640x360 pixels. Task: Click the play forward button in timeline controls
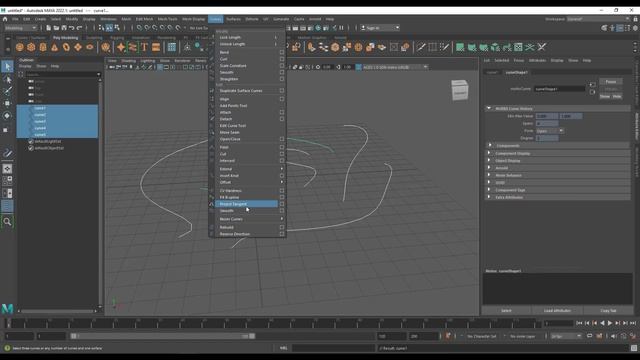point(610,323)
